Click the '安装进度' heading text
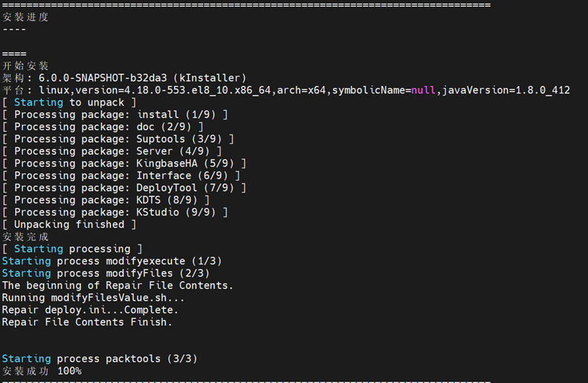This screenshot has width=588, height=383. [26, 17]
